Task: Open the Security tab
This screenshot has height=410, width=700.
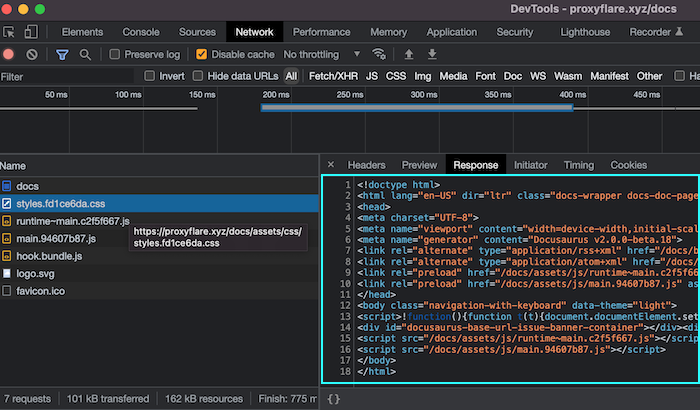Action: pyautogui.click(x=515, y=32)
